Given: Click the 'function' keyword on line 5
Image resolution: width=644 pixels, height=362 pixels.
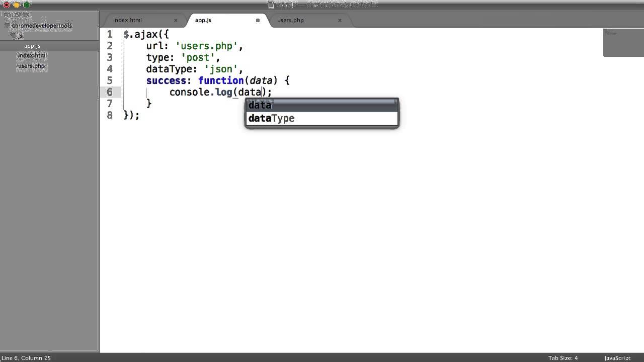Looking at the screenshot, I should coord(221,80).
